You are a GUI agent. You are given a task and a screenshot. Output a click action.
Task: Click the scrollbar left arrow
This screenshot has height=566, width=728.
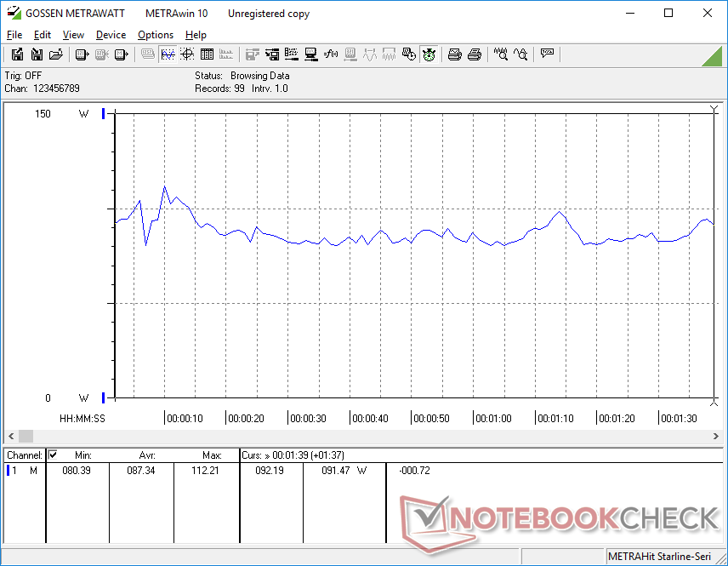click(x=11, y=437)
